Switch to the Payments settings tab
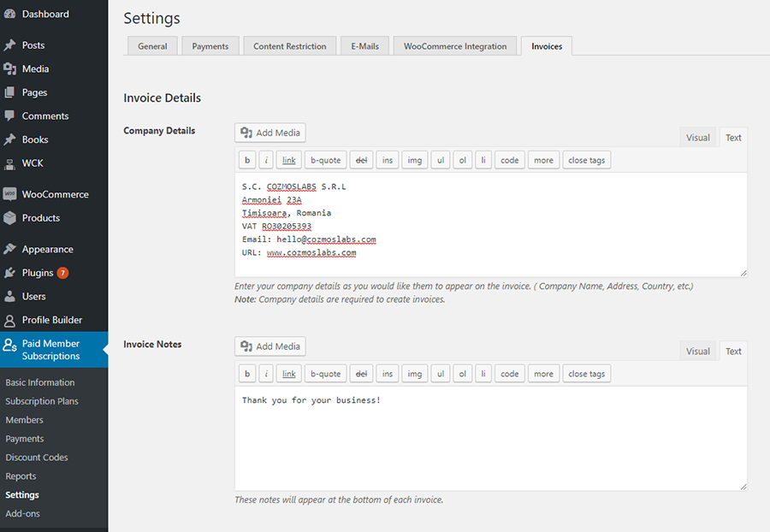770x532 pixels. 210,46
